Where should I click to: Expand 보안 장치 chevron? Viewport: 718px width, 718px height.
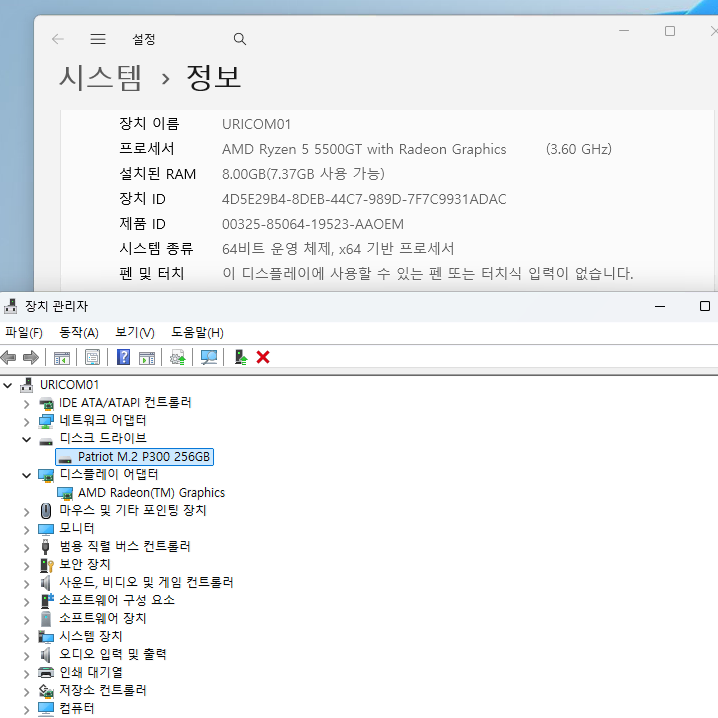pyautogui.click(x=27, y=566)
